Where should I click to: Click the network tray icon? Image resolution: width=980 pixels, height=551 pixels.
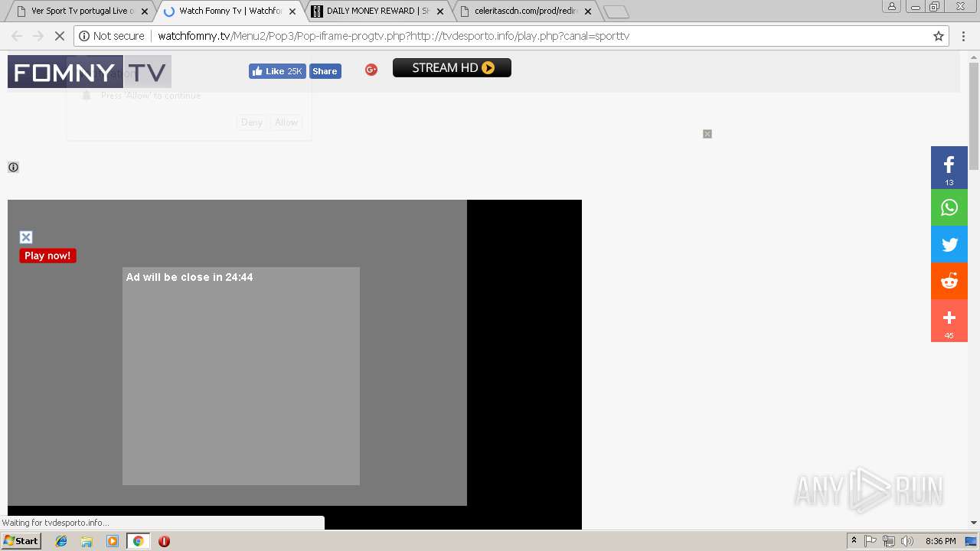(889, 541)
